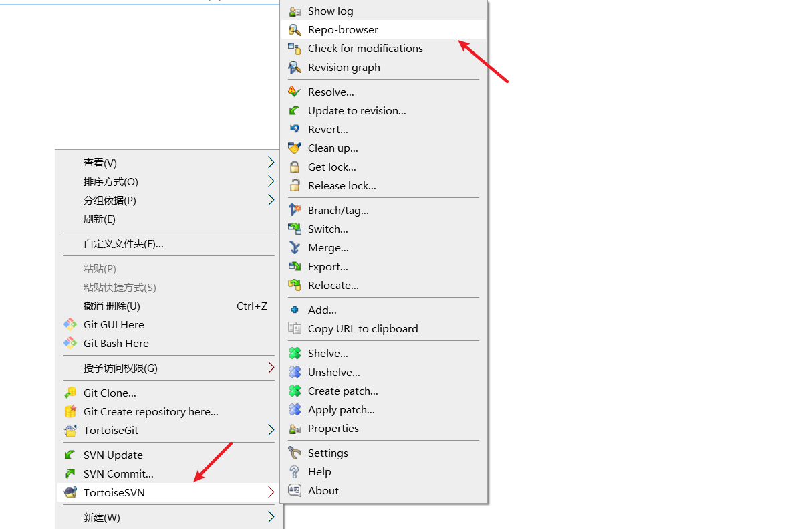Select 刷新(E) to refresh the folder
Screen dimensions: 812x529
tap(99, 219)
